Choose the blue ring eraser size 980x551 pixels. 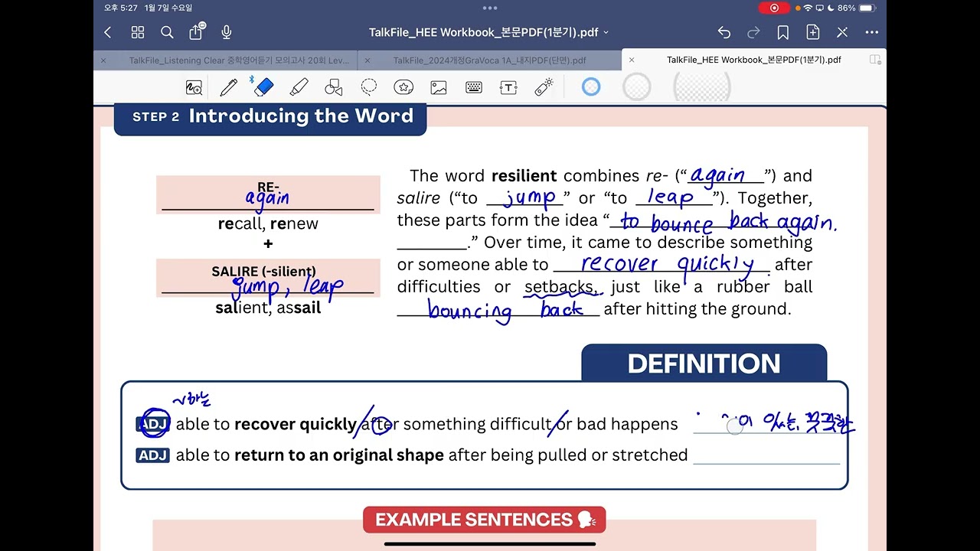(x=591, y=87)
